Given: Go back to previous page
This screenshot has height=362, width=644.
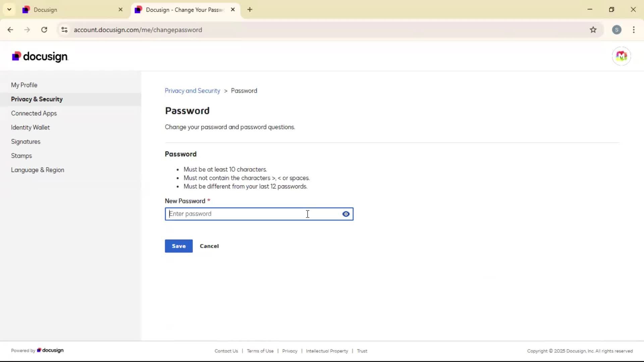Looking at the screenshot, I should pos(10,30).
